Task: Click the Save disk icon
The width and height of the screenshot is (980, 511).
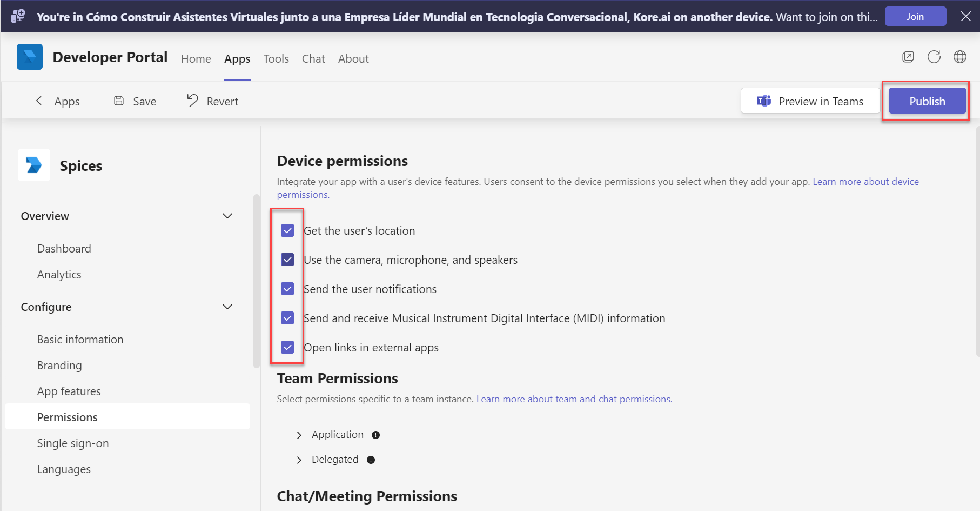Action: pos(119,101)
